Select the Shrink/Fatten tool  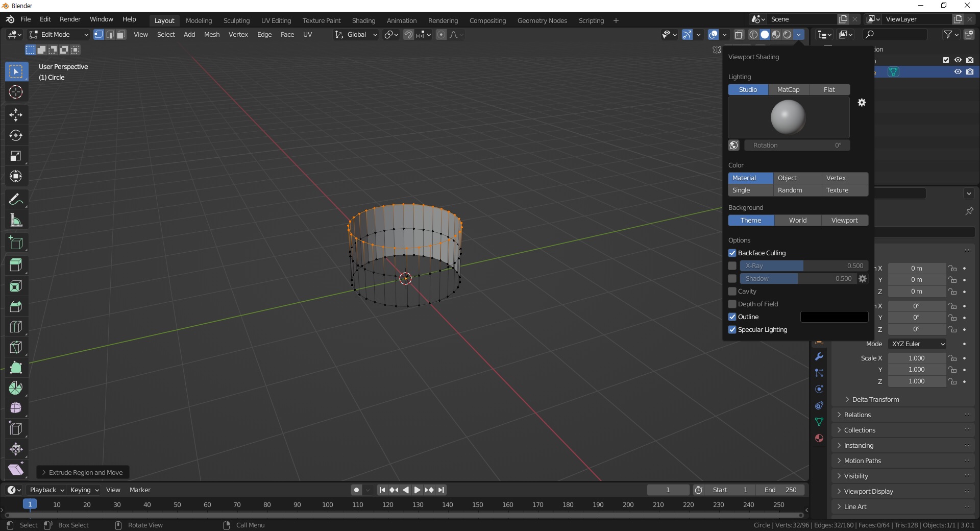click(x=16, y=449)
